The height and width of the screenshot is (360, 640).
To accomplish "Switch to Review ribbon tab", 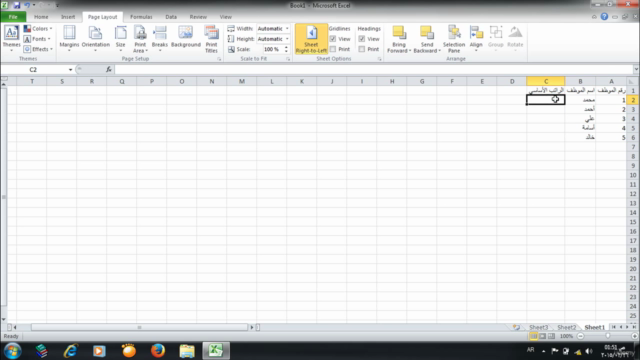I will (198, 17).
